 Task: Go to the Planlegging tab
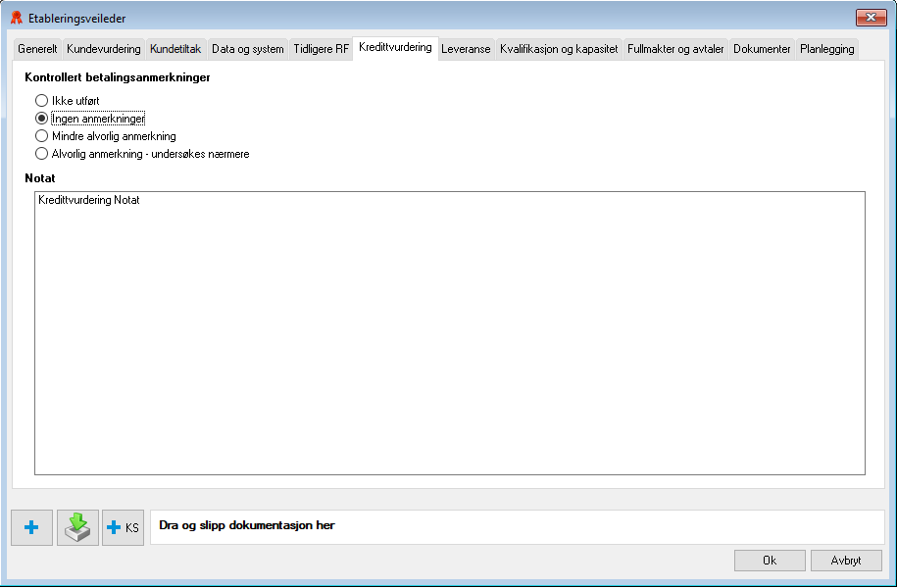tap(827, 49)
